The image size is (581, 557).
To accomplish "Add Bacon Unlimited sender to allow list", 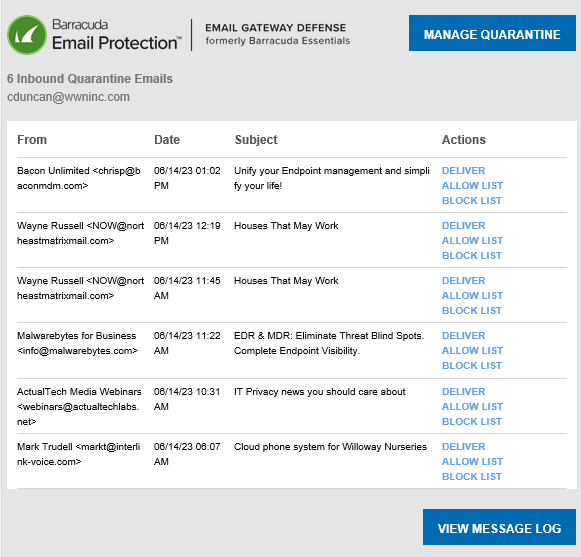I will point(472,185).
